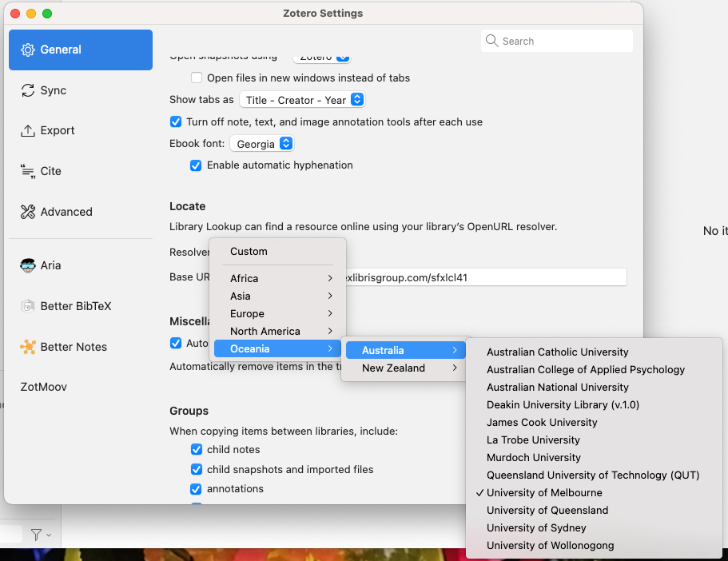Choose Deakin University Library (v.1.0)
This screenshot has width=728, height=561.
point(595,405)
